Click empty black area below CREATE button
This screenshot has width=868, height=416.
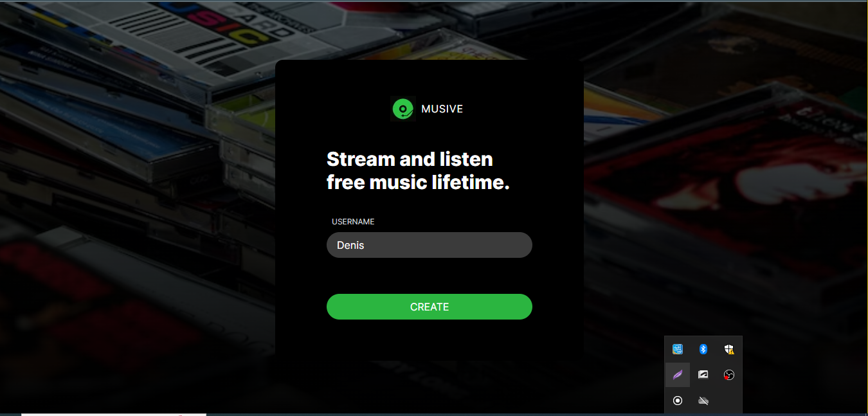[x=429, y=341]
